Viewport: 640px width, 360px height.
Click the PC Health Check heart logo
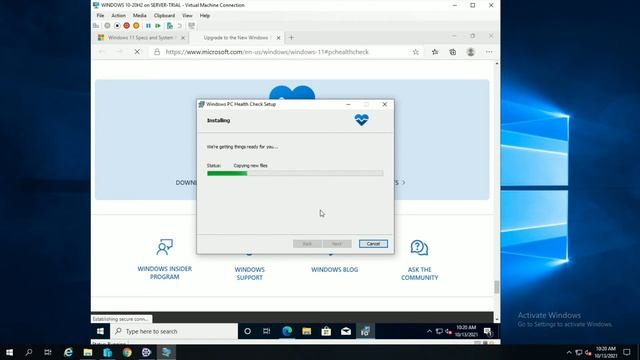pyautogui.click(x=362, y=120)
